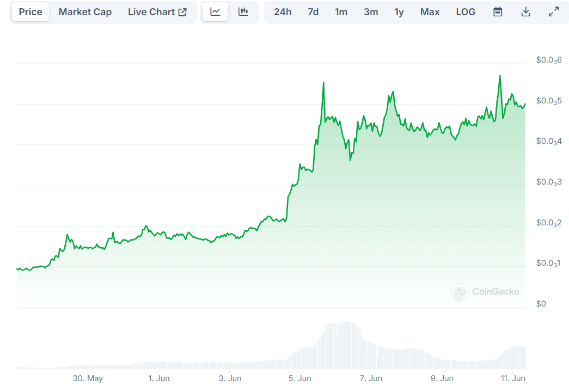Switch to Market Cap tab
This screenshot has width=569, height=392.
click(85, 12)
